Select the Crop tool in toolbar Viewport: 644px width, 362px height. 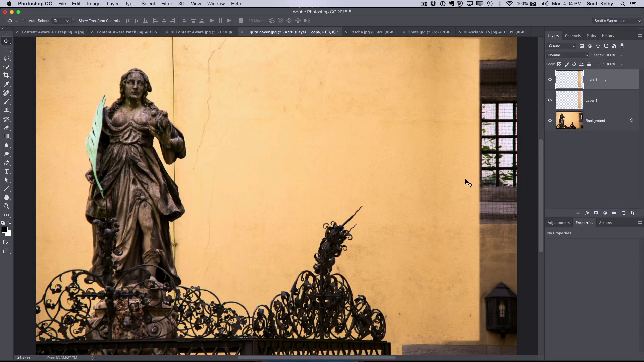point(7,75)
